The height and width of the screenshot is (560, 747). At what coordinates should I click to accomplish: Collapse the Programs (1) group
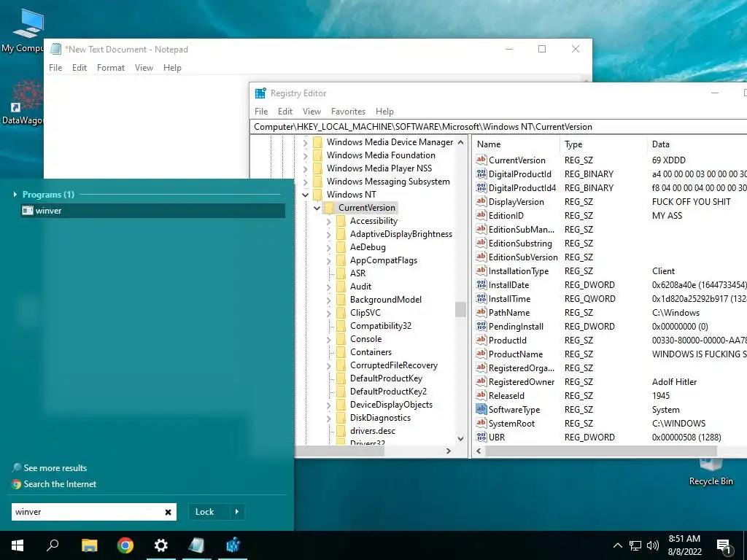coord(15,194)
